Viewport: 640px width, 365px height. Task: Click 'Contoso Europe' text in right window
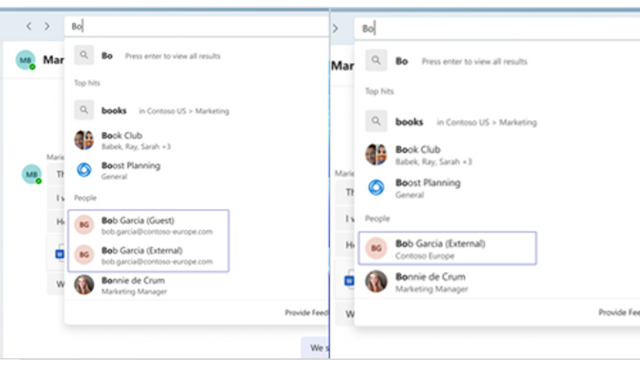[x=425, y=256]
